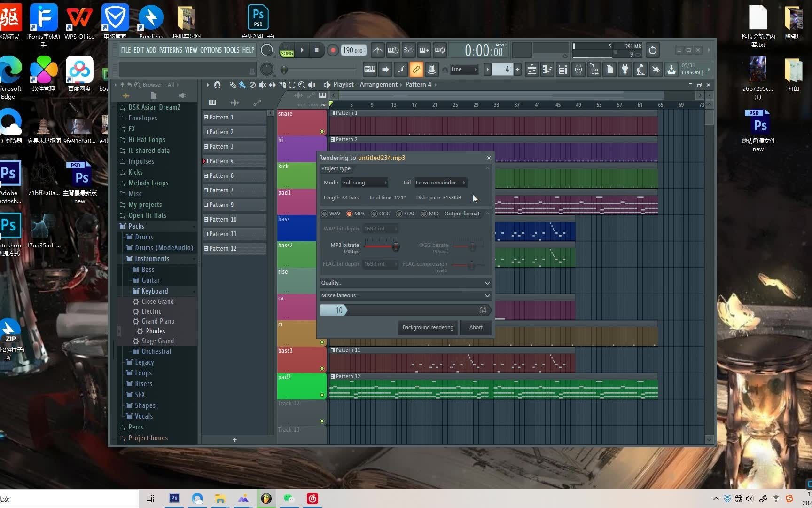Select the OGG output format

(381, 214)
